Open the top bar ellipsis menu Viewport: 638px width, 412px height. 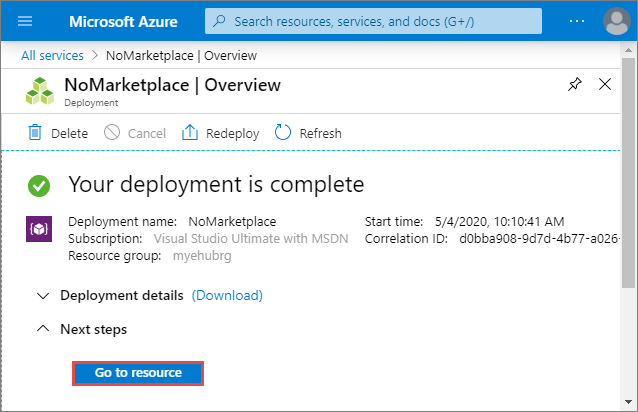(x=577, y=21)
